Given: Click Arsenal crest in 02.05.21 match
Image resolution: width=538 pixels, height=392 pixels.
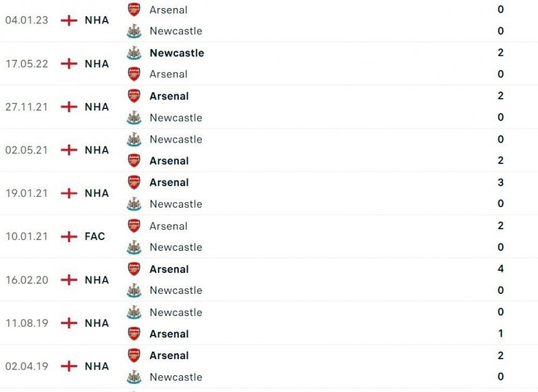Looking at the screenshot, I should (x=134, y=161).
